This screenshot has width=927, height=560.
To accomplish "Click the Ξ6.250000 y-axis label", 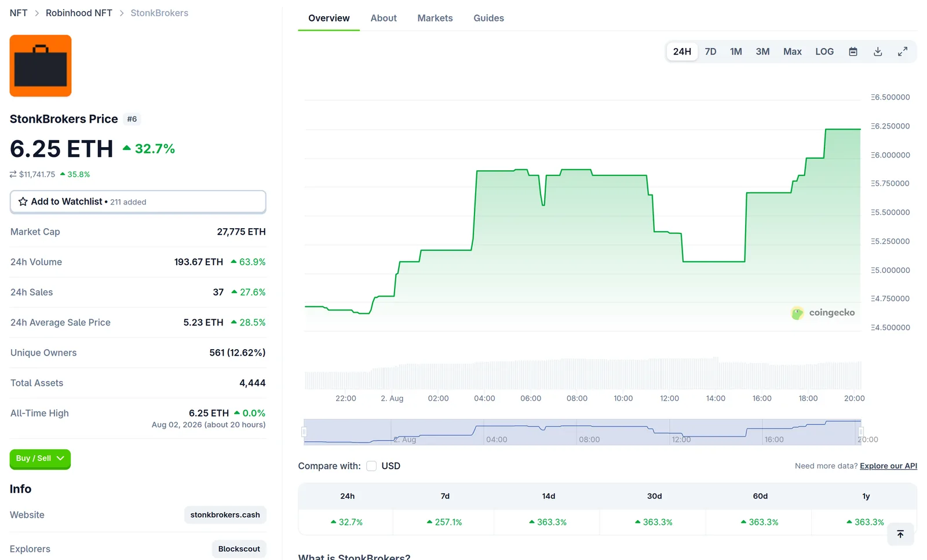I will click(890, 126).
